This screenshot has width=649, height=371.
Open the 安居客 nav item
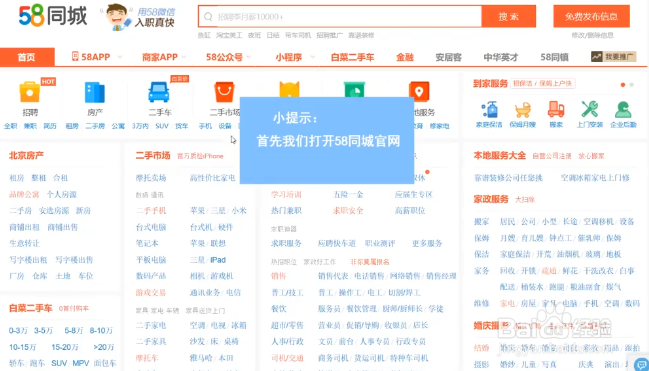tap(448, 58)
